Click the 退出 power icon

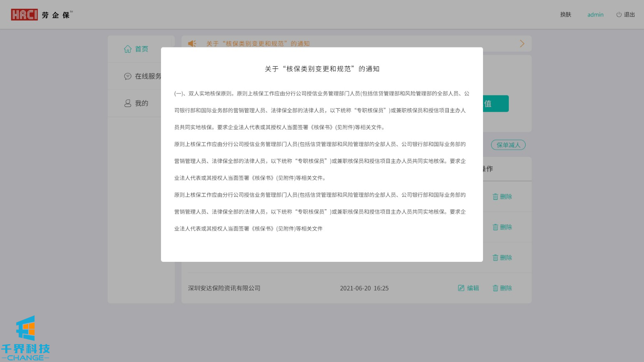coord(619,15)
